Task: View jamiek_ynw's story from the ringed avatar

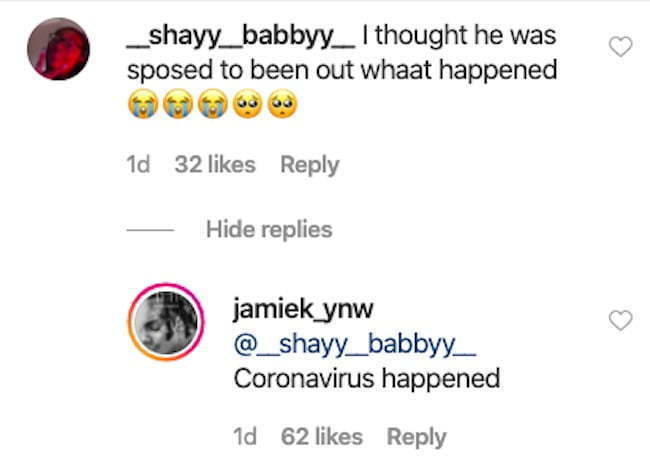Action: (x=166, y=322)
